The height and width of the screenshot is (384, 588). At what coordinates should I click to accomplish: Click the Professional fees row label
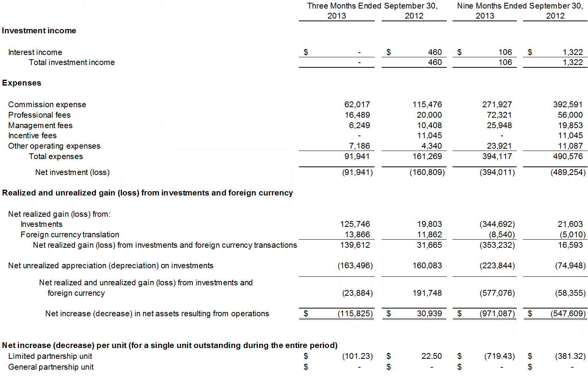pyautogui.click(x=39, y=115)
